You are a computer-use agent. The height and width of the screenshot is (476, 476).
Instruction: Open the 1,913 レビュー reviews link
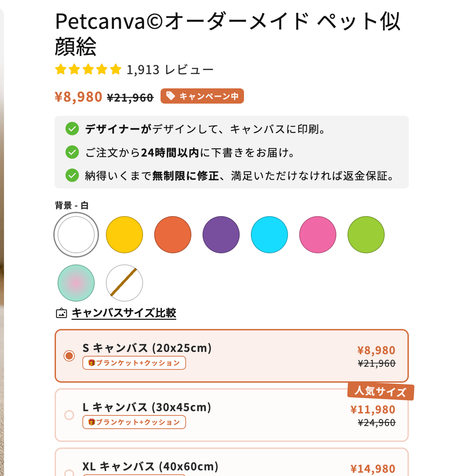point(170,70)
